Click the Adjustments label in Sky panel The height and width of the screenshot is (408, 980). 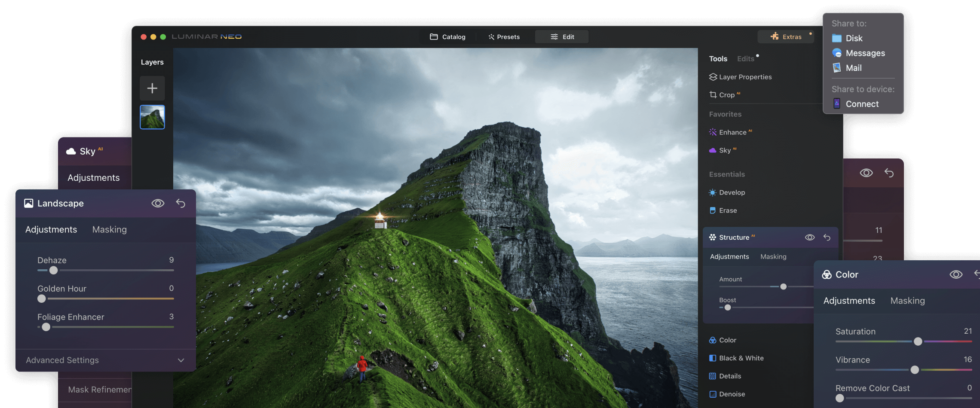[93, 178]
